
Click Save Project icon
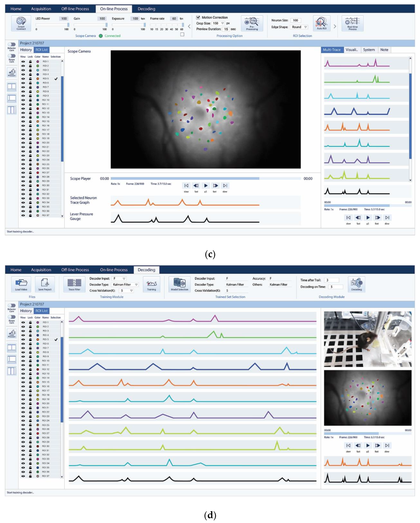(45, 284)
